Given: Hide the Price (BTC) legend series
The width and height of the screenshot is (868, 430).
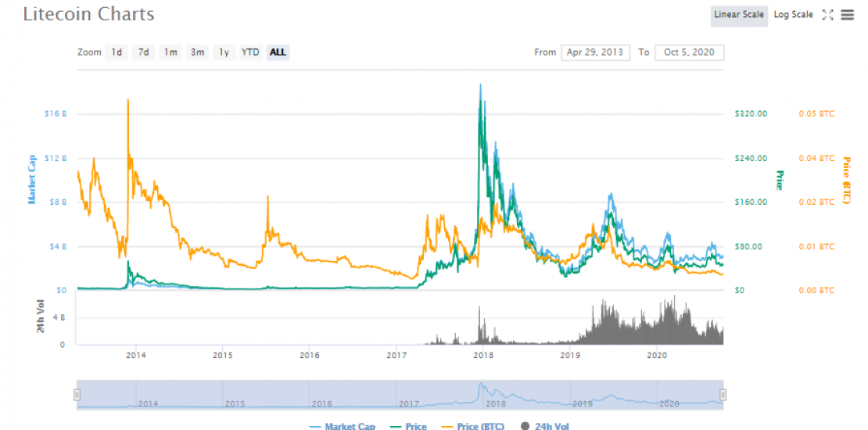Looking at the screenshot, I should [x=472, y=426].
